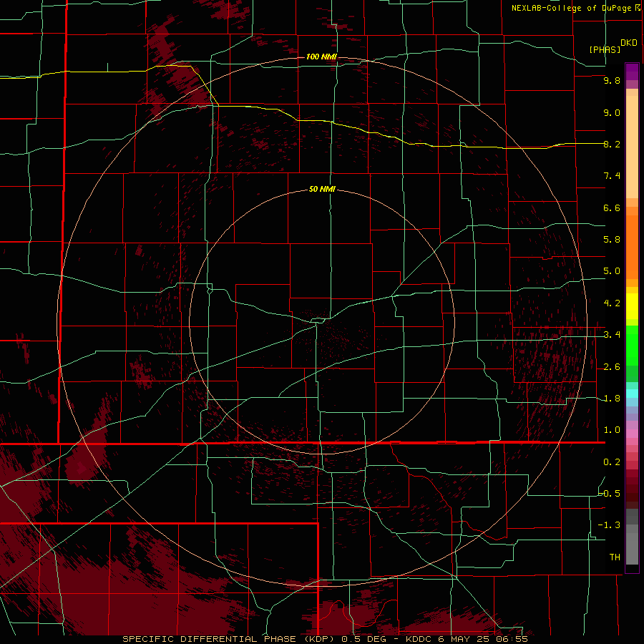Click the "100 NMI" range ring label
Image resolution: width=644 pixels, height=644 pixels.
[321, 57]
